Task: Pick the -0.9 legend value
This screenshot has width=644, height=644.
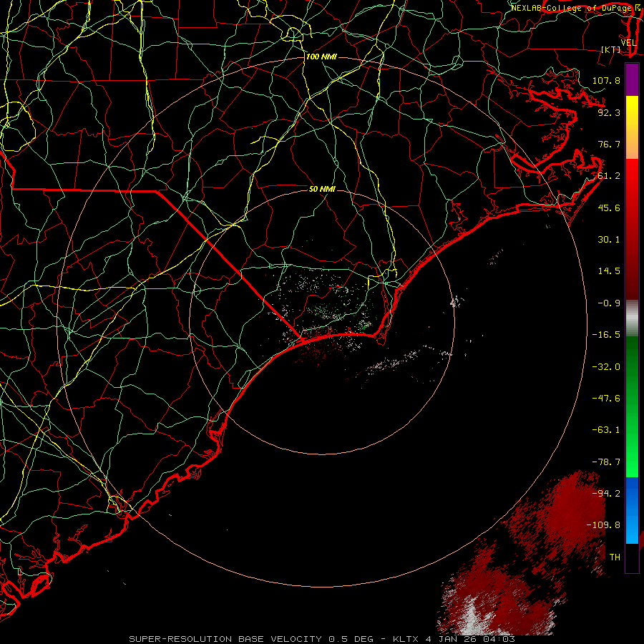Action: click(x=609, y=303)
